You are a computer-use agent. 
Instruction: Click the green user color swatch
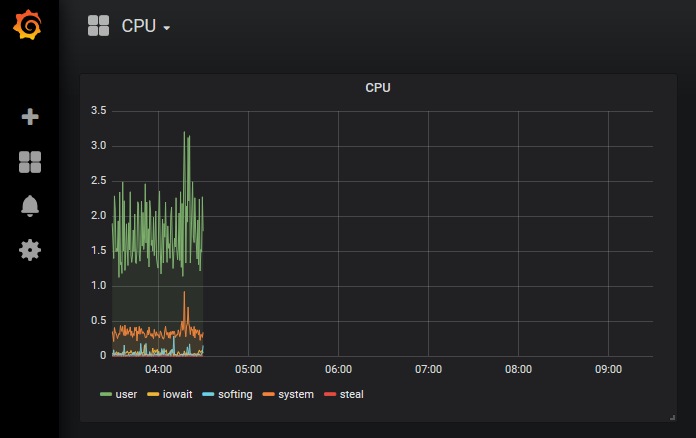[106, 395]
